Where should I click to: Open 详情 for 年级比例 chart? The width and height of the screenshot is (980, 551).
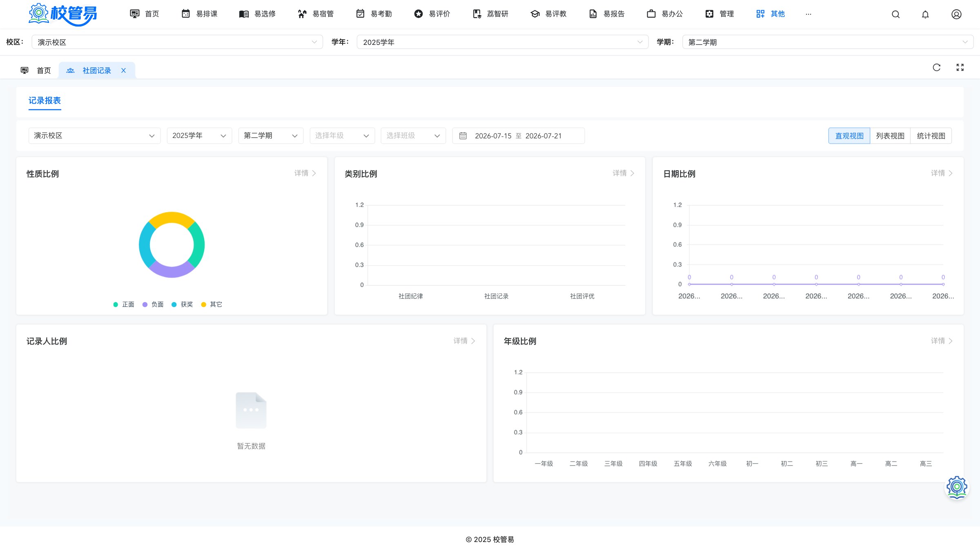pos(942,341)
